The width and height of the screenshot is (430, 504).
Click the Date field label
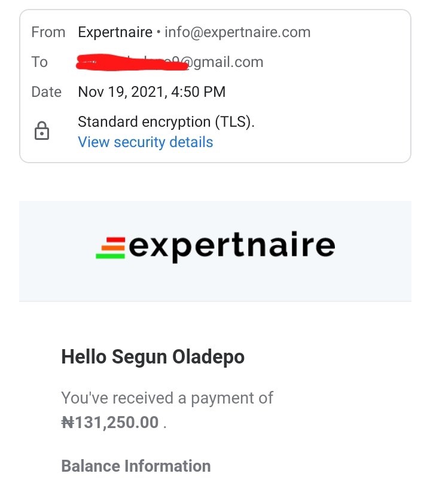[x=47, y=92]
